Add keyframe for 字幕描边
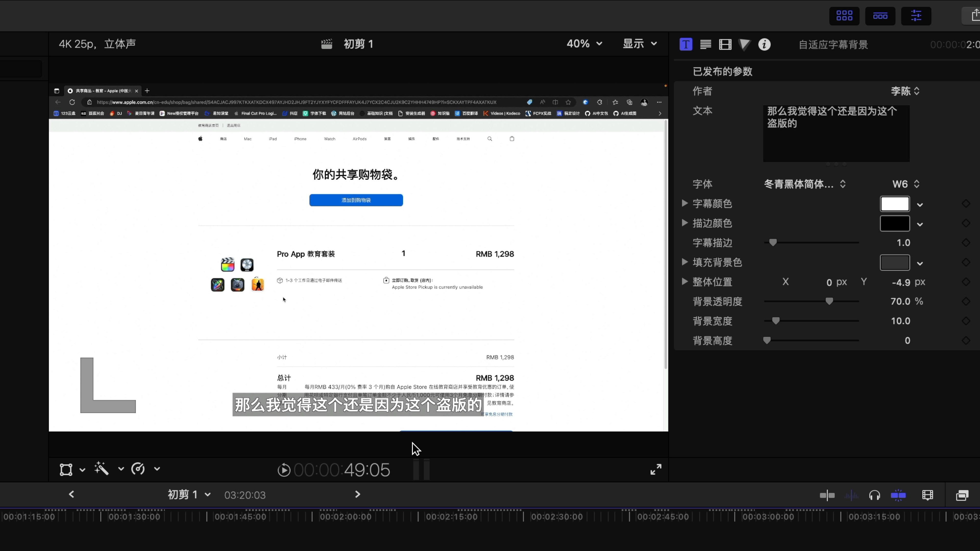 (966, 243)
